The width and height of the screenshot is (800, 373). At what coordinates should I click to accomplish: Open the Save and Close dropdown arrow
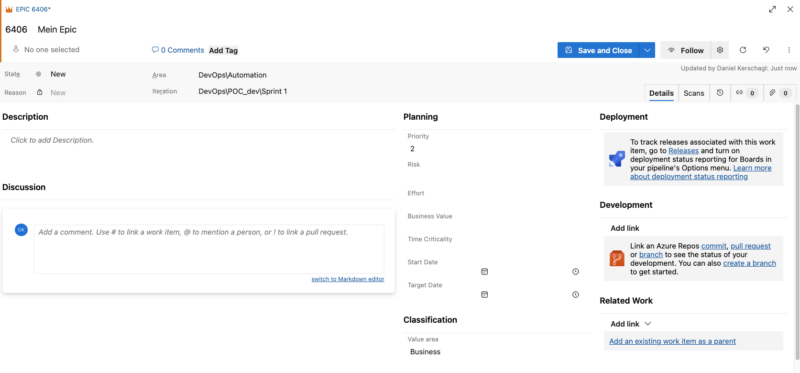pos(647,50)
